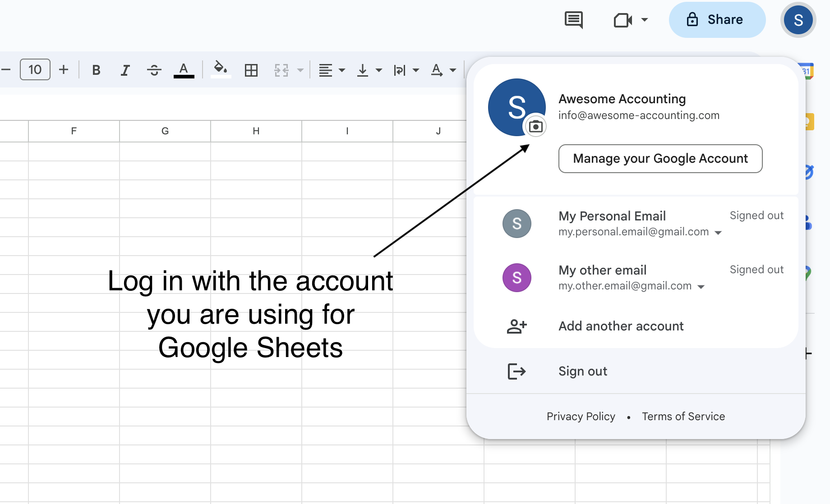Select column H header
Viewport: 830px width, 504px height.
point(256,131)
